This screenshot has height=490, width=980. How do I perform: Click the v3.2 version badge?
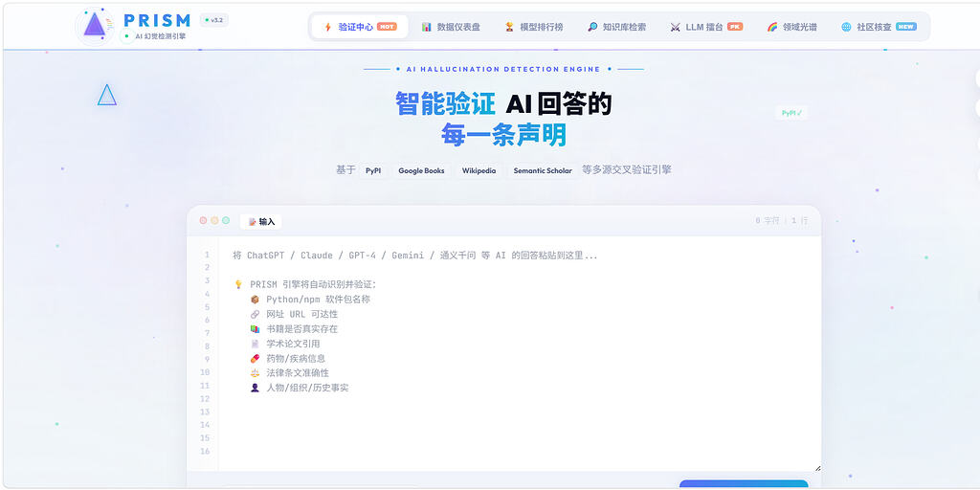click(x=214, y=20)
